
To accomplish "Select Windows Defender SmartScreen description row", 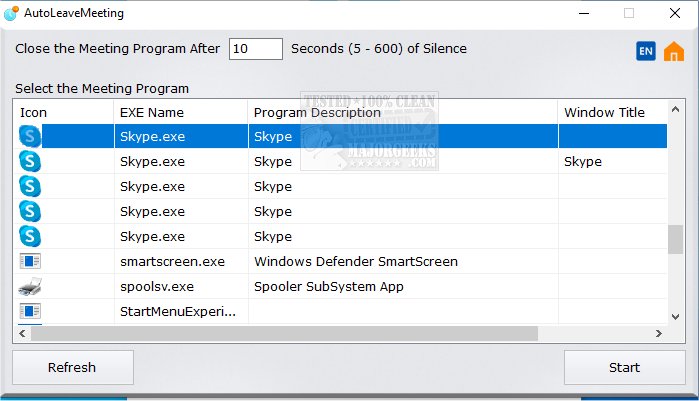I will pyautogui.click(x=356, y=262).
